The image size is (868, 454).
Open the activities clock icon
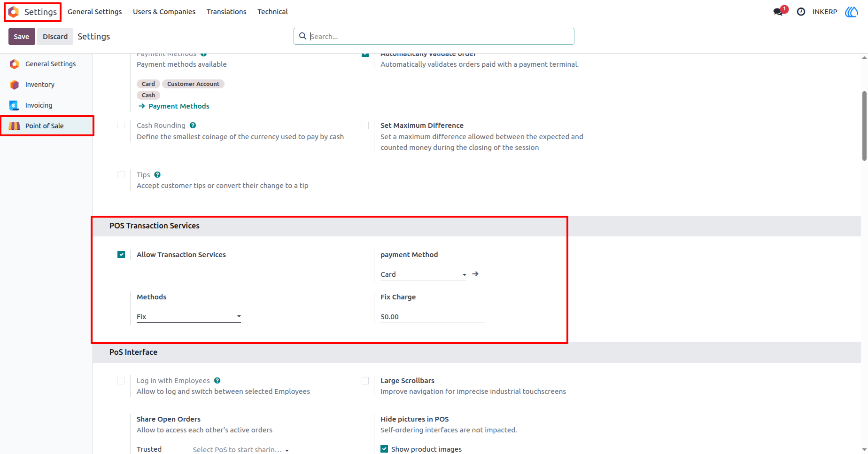click(x=801, y=12)
